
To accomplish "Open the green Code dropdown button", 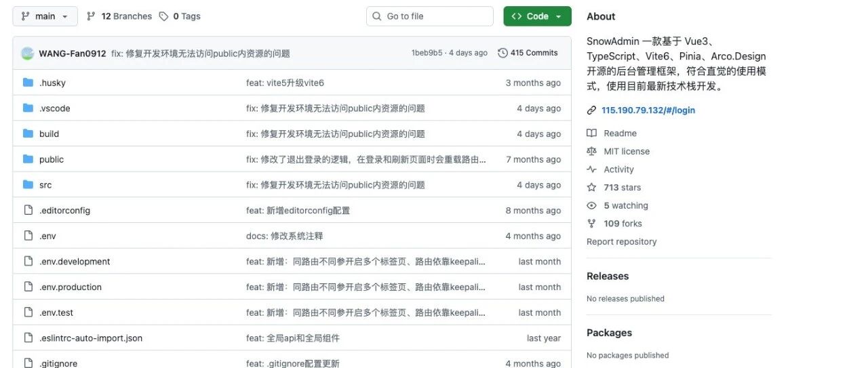I will click(537, 16).
